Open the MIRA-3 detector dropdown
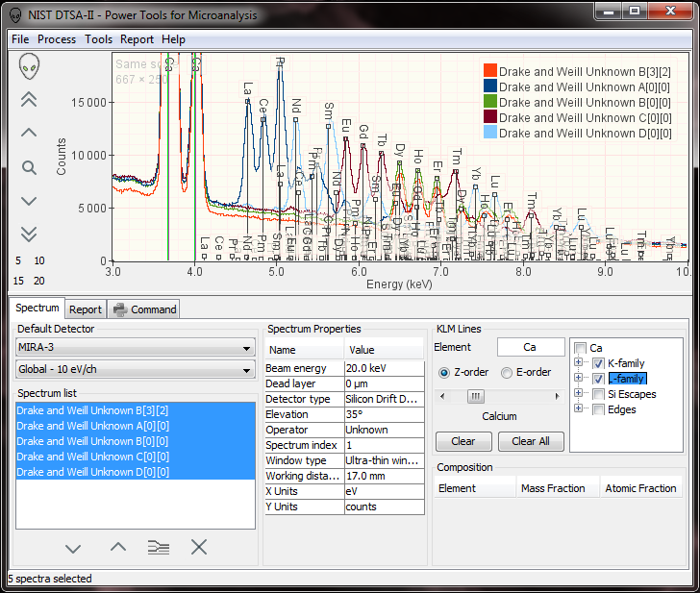Screen dimensions: 700x593 [x=136, y=347]
